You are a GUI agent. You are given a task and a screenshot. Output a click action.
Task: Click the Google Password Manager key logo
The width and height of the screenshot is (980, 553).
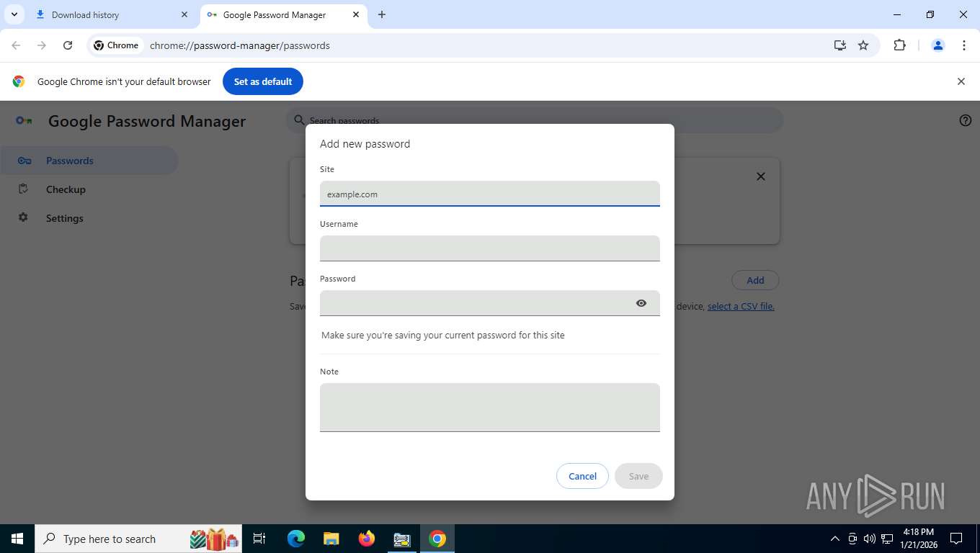[24, 120]
